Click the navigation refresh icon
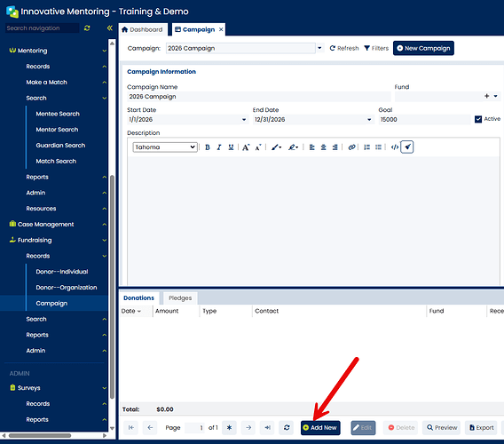 (87, 28)
